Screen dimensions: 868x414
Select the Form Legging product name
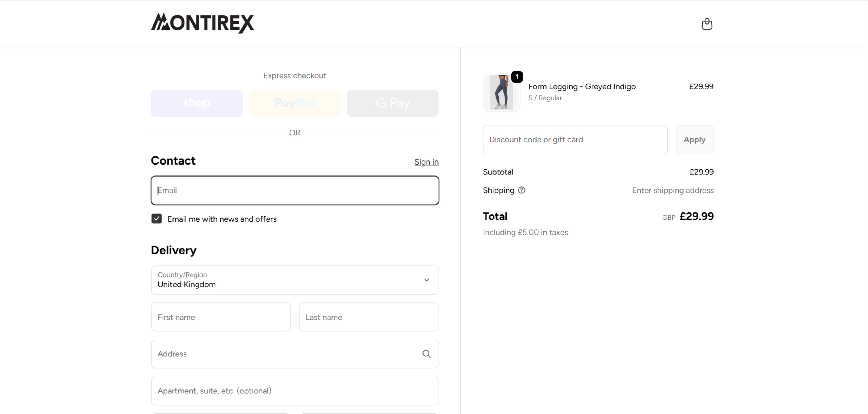pos(582,86)
